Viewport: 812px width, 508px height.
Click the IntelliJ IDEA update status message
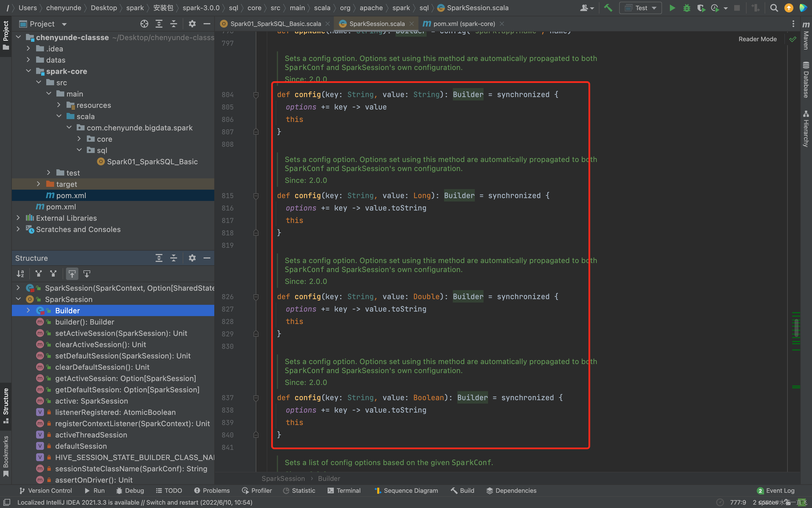click(x=135, y=502)
